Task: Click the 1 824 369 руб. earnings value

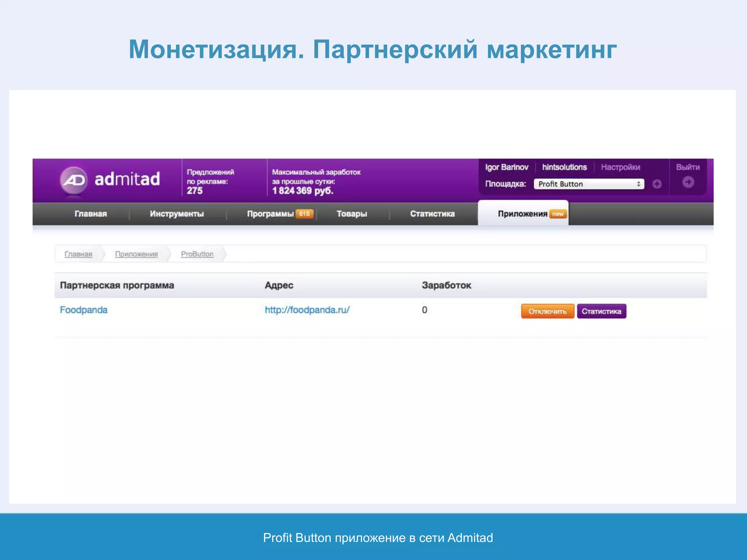Action: 303,191
